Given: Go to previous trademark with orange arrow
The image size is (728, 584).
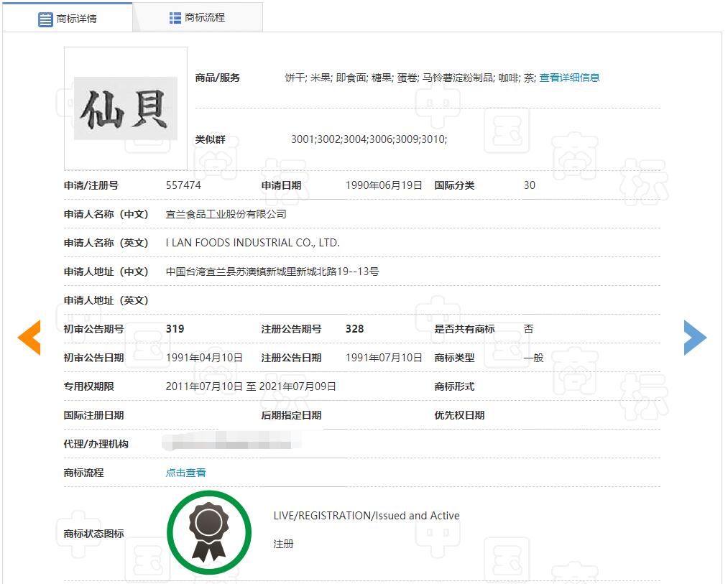Looking at the screenshot, I should click(x=29, y=338).
